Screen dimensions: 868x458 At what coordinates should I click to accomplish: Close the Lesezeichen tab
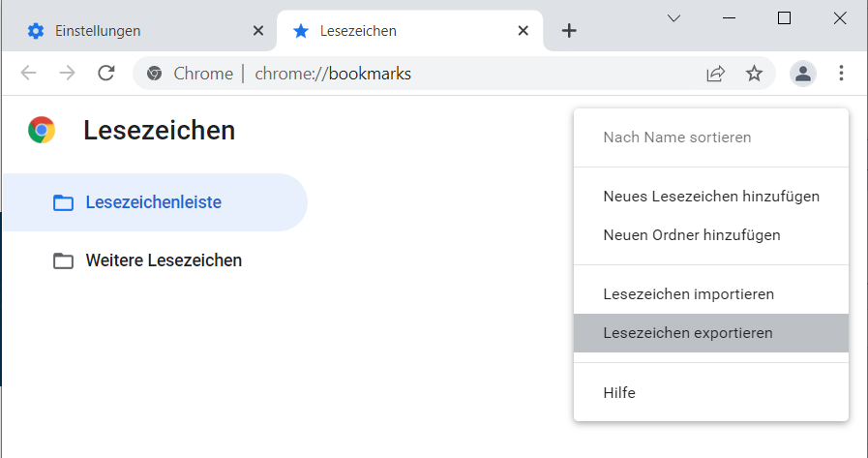pos(524,31)
